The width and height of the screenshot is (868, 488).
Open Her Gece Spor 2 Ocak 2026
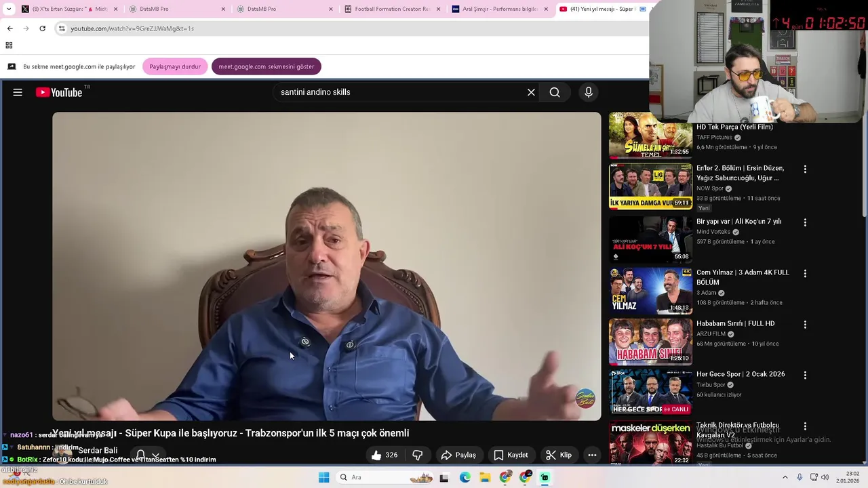[x=741, y=374]
